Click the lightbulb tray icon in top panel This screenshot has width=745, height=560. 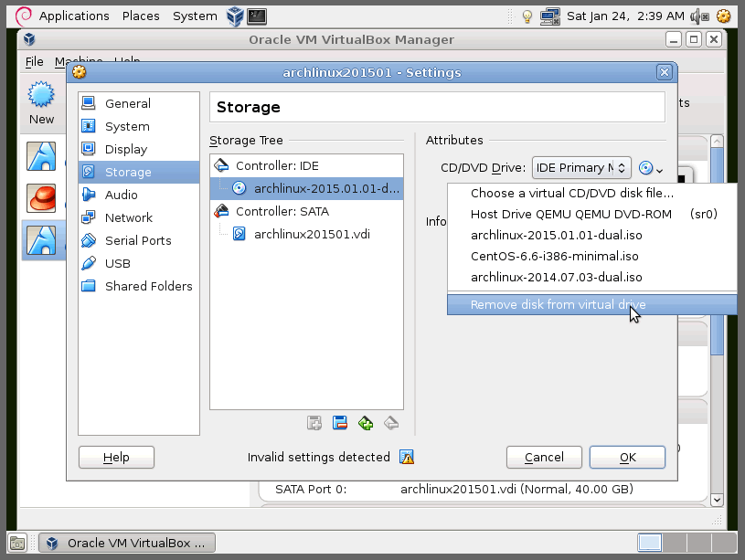coord(527,16)
